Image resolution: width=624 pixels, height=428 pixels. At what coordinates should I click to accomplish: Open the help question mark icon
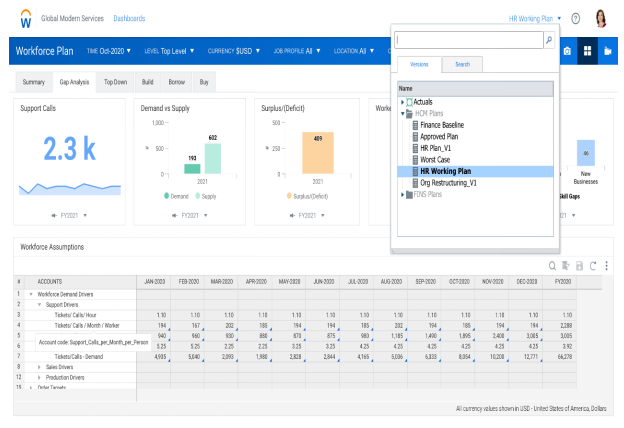[x=575, y=18]
